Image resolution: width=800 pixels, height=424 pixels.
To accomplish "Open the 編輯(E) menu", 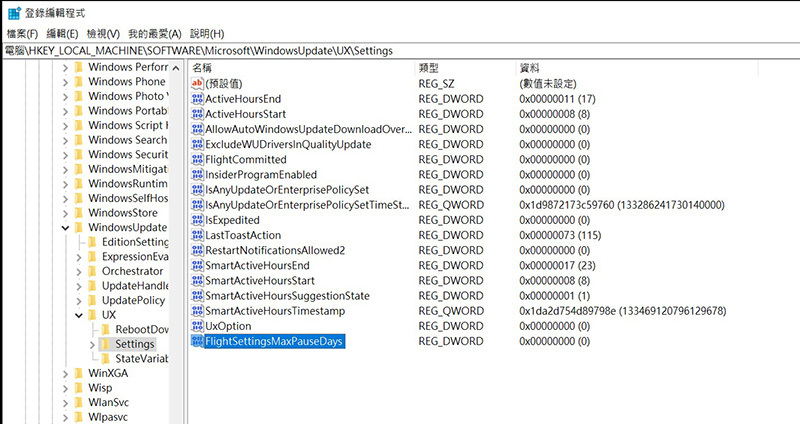I will [x=62, y=34].
